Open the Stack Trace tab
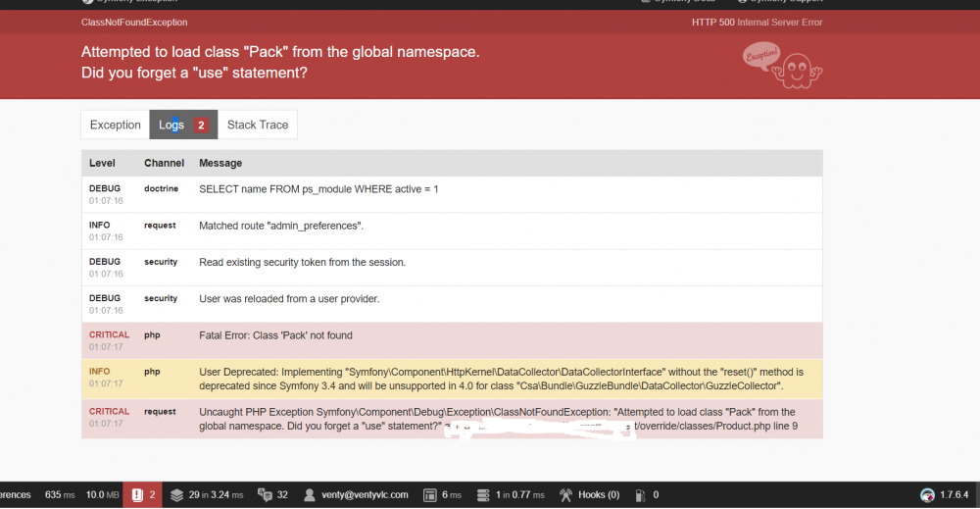 (x=258, y=125)
